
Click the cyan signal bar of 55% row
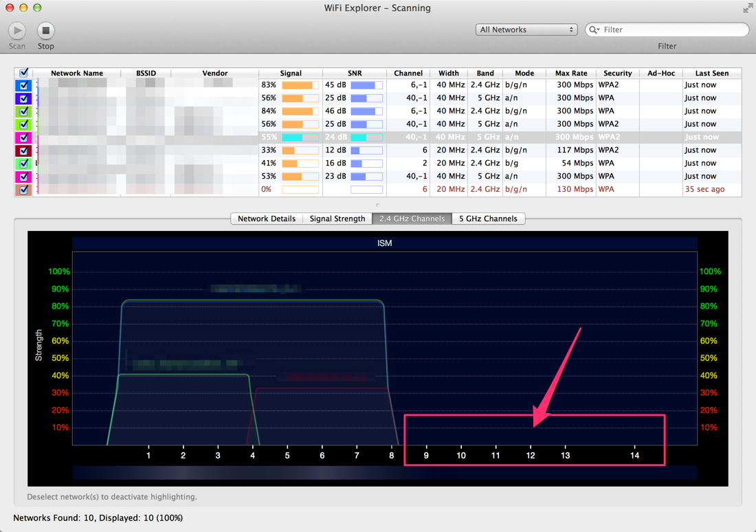click(x=300, y=137)
